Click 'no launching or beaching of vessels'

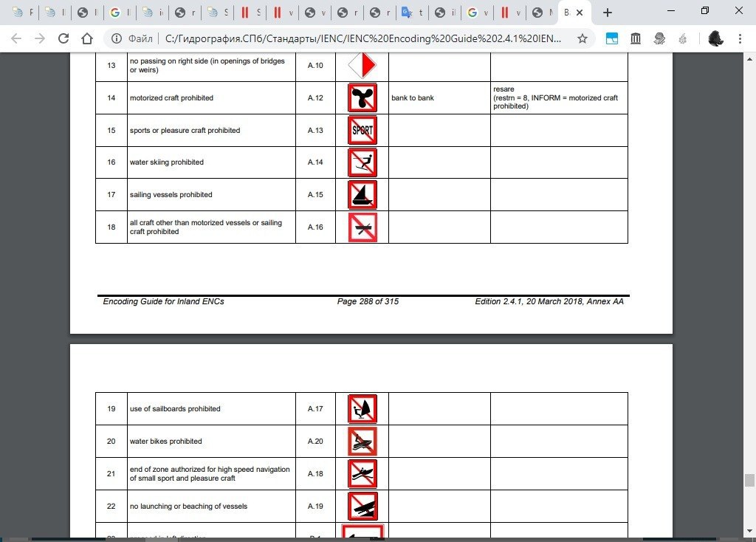pyautogui.click(x=188, y=507)
